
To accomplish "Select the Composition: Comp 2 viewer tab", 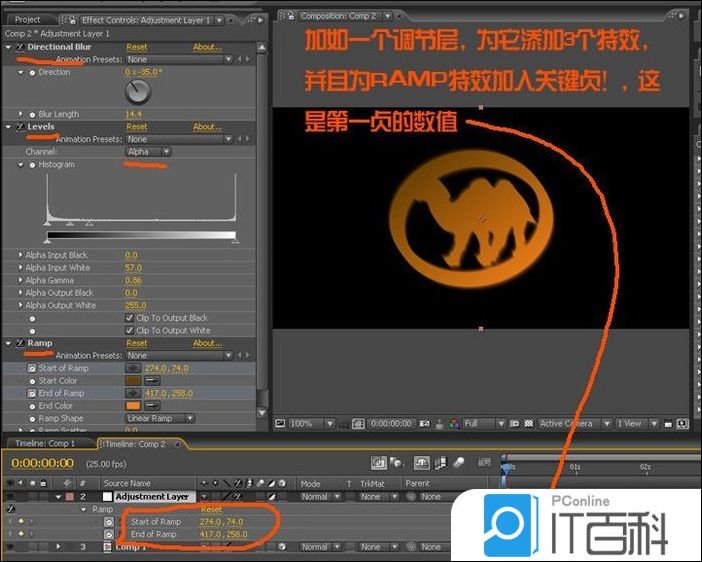I will (338, 16).
